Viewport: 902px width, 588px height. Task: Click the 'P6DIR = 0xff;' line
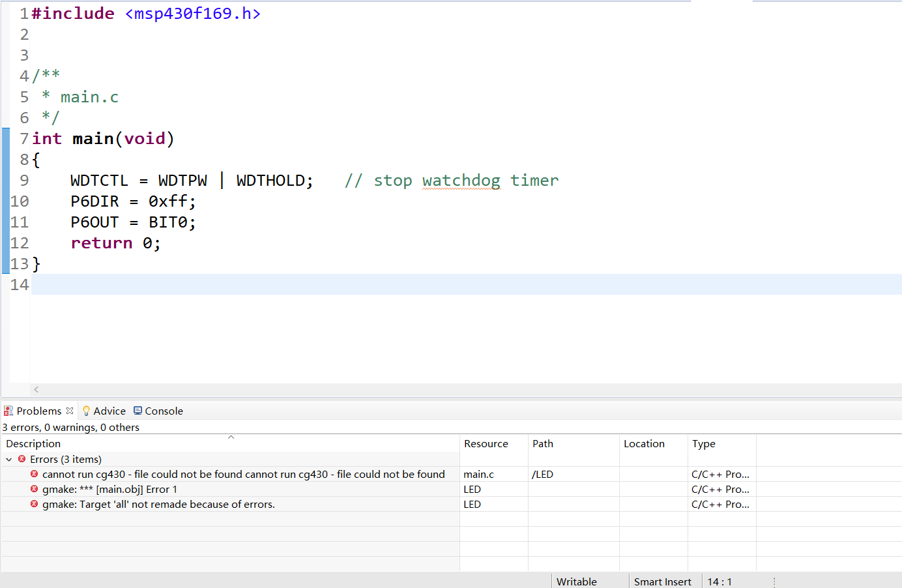[x=133, y=201]
